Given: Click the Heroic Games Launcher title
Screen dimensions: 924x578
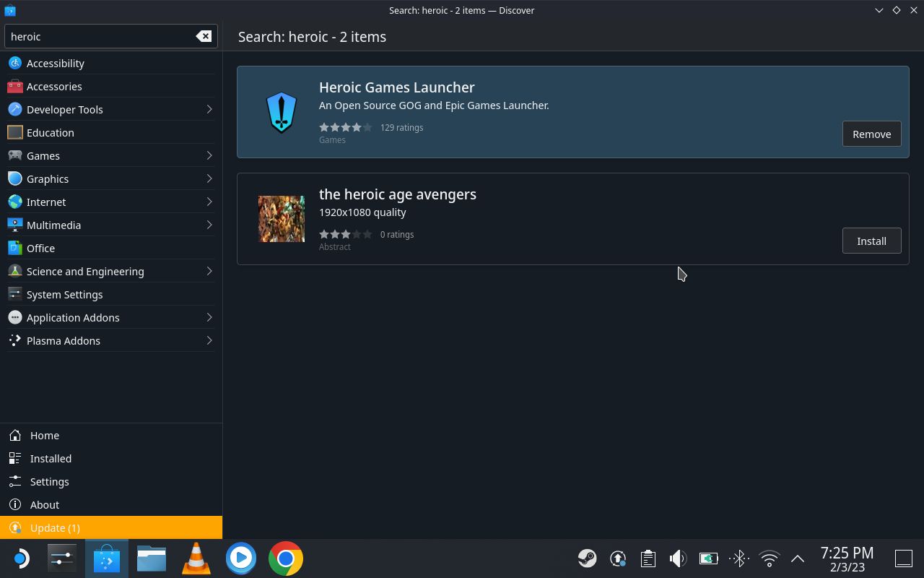Looking at the screenshot, I should (x=397, y=87).
